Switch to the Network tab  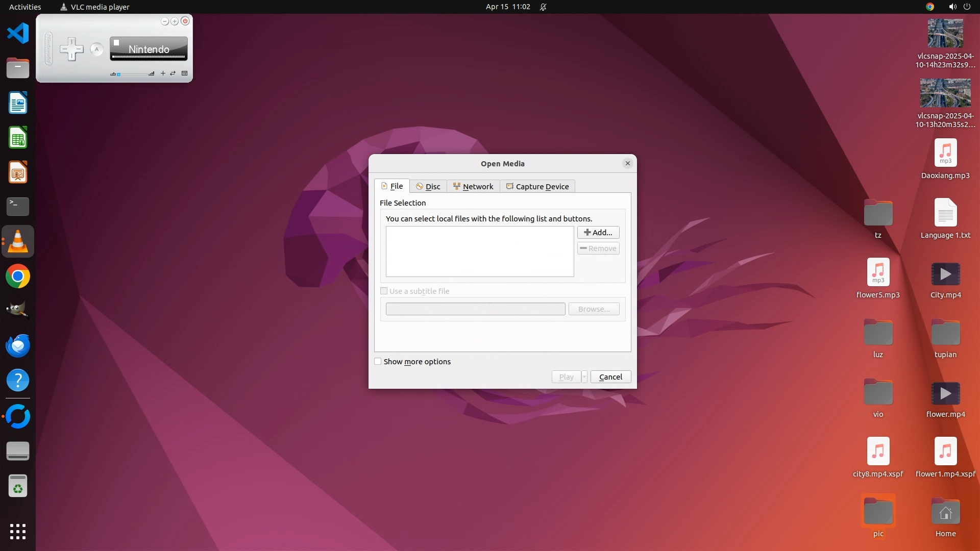pyautogui.click(x=473, y=186)
